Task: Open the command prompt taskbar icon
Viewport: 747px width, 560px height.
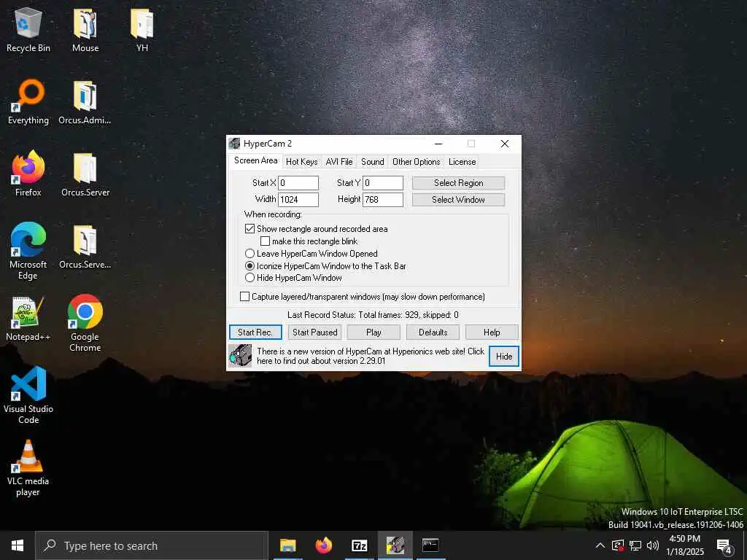Action: point(430,545)
